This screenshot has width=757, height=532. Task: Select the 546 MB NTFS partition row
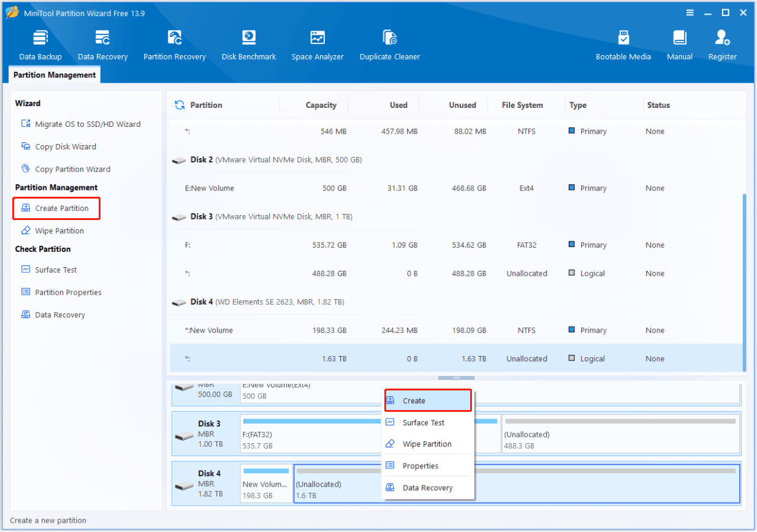click(x=456, y=131)
